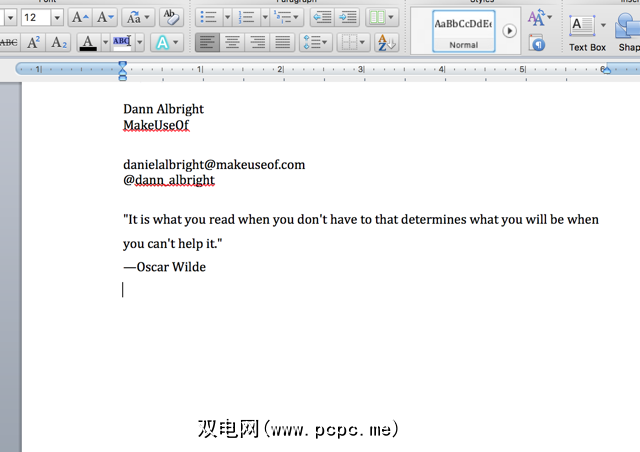Click the email danielalbright@makeuseof.com
The width and height of the screenshot is (640, 452).
214,165
